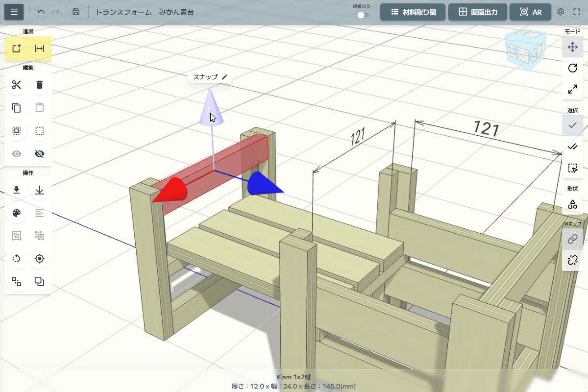Add a dimension from the 追加 panel

(38, 49)
